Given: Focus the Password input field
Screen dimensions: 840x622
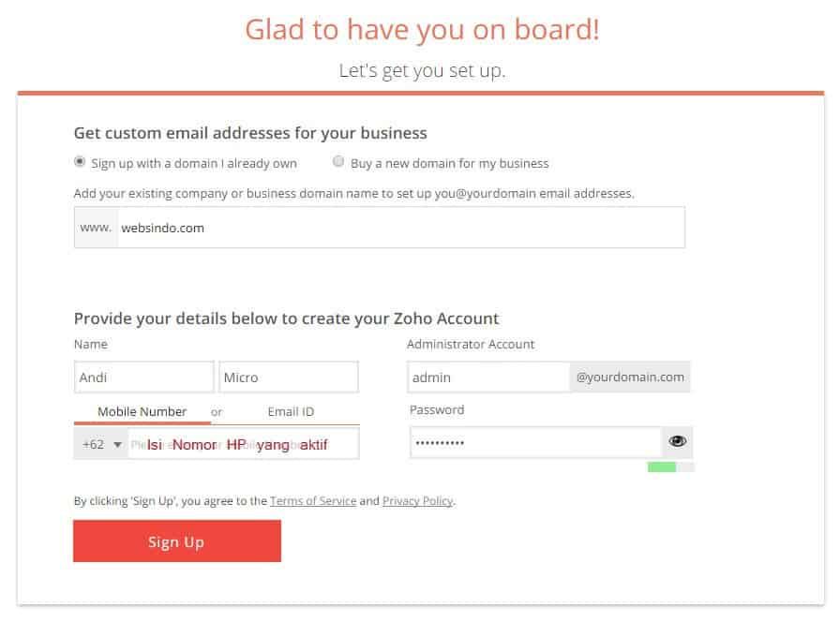Looking at the screenshot, I should point(534,442).
